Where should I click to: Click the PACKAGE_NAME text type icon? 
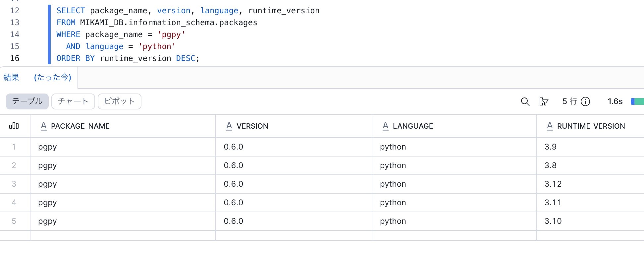[x=43, y=126]
